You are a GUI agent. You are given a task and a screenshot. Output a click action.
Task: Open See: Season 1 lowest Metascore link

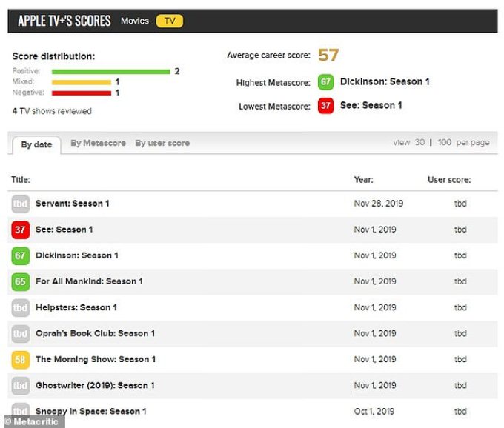click(371, 105)
